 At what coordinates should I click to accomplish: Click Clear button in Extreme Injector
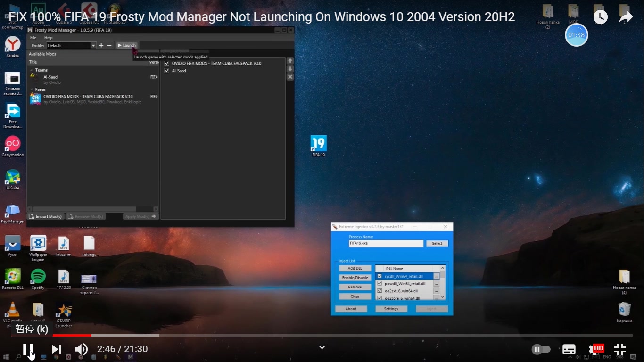(355, 296)
